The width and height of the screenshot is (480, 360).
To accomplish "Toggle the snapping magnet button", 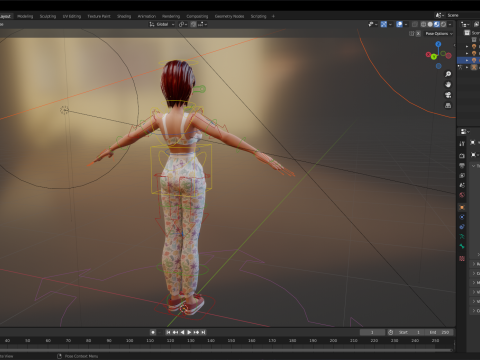I will click(x=193, y=24).
